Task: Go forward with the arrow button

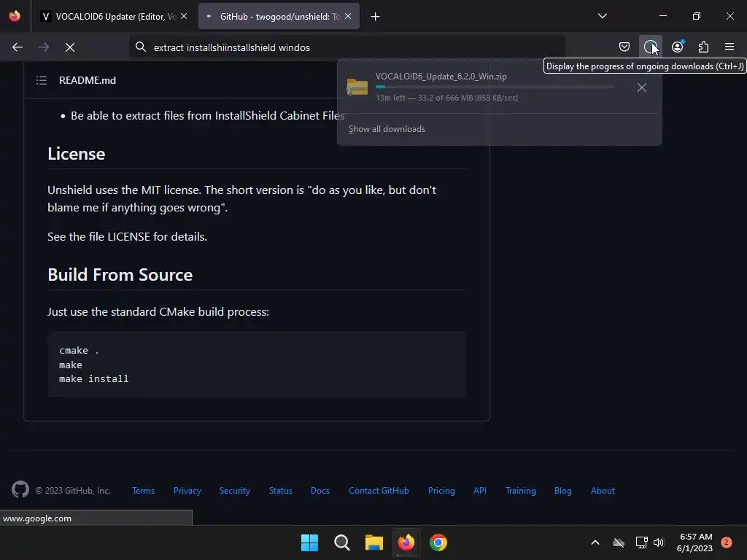Action: (x=44, y=47)
